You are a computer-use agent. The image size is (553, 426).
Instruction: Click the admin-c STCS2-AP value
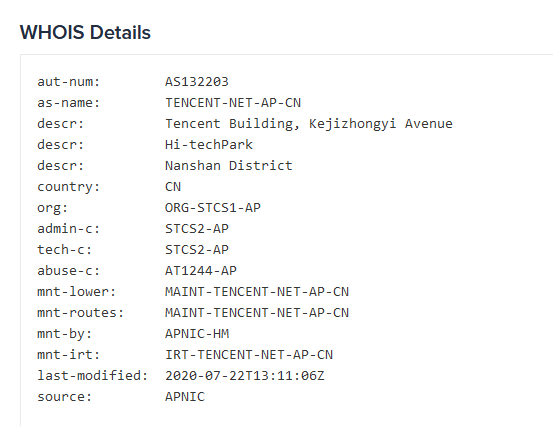tap(197, 229)
